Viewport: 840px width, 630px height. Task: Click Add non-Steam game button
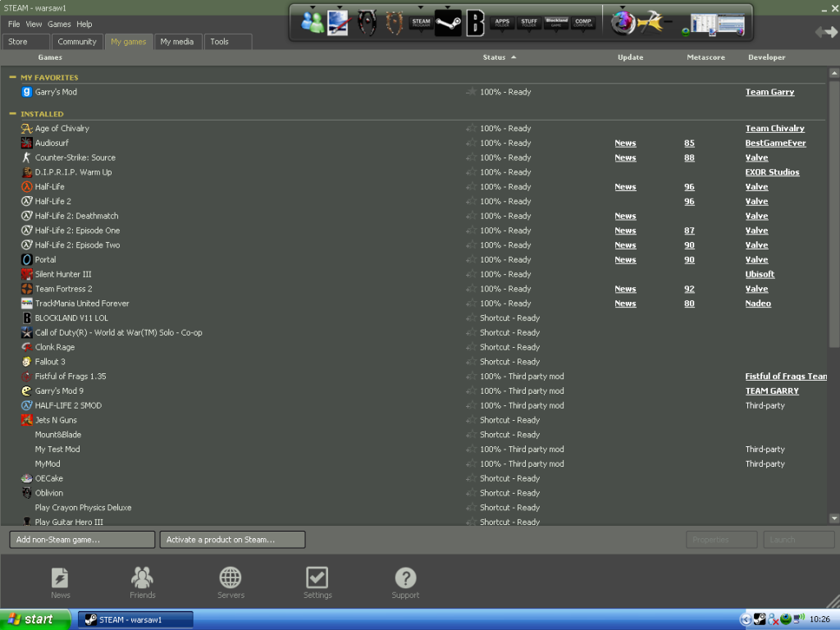(82, 540)
